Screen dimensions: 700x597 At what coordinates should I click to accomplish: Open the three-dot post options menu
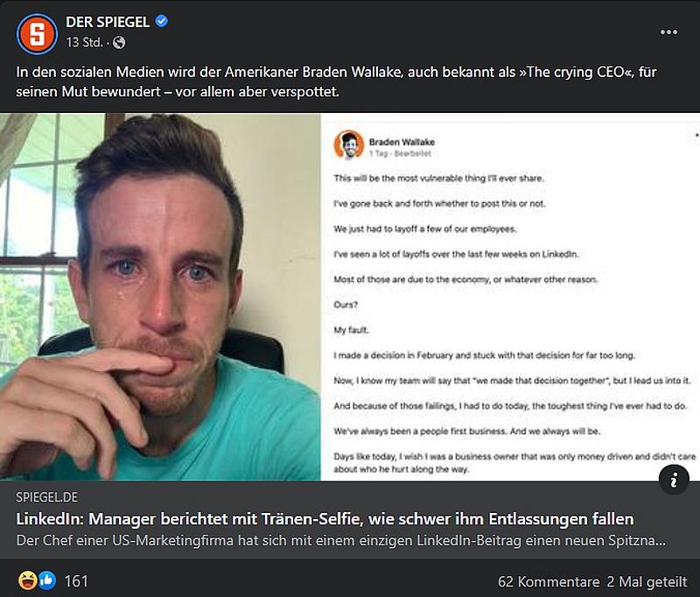point(668,32)
